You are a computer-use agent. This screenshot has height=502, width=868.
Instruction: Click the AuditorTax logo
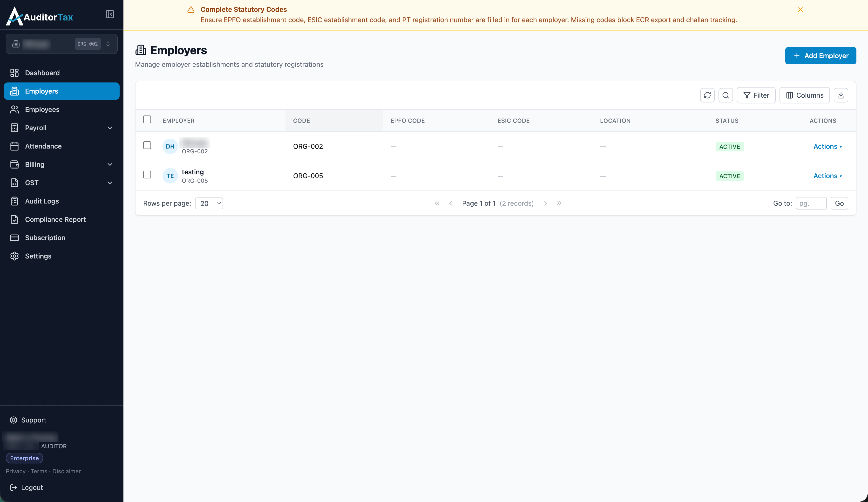[x=40, y=16]
